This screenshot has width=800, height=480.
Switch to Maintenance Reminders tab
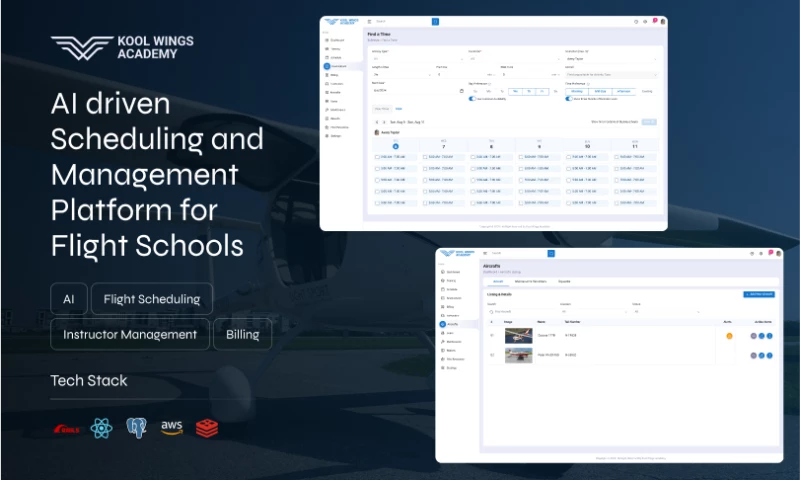point(531,282)
